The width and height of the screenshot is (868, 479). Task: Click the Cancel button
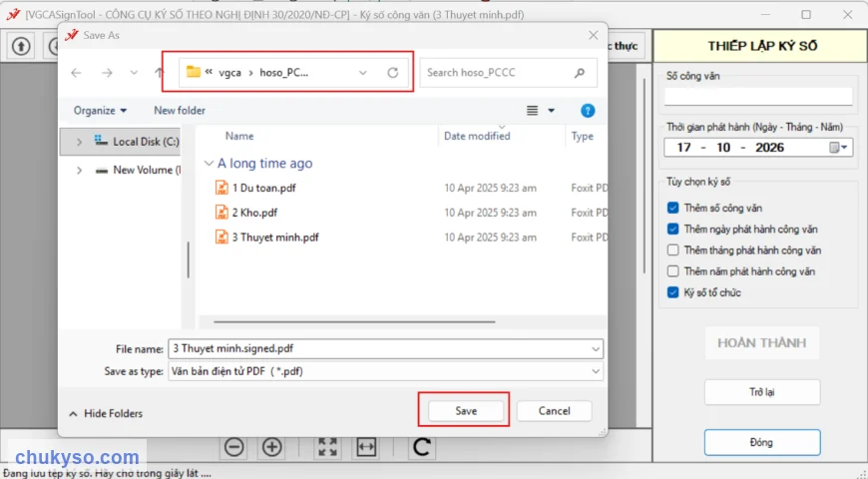554,411
